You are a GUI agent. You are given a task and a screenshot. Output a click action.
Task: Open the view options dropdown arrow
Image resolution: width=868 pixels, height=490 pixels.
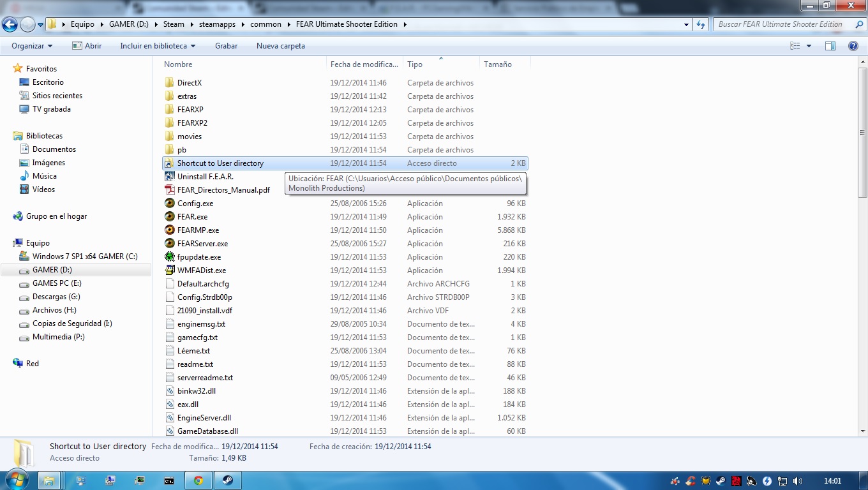point(809,46)
